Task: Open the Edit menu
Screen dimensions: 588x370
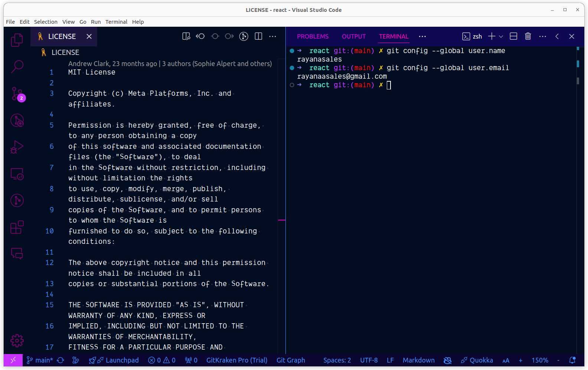Action: click(24, 22)
